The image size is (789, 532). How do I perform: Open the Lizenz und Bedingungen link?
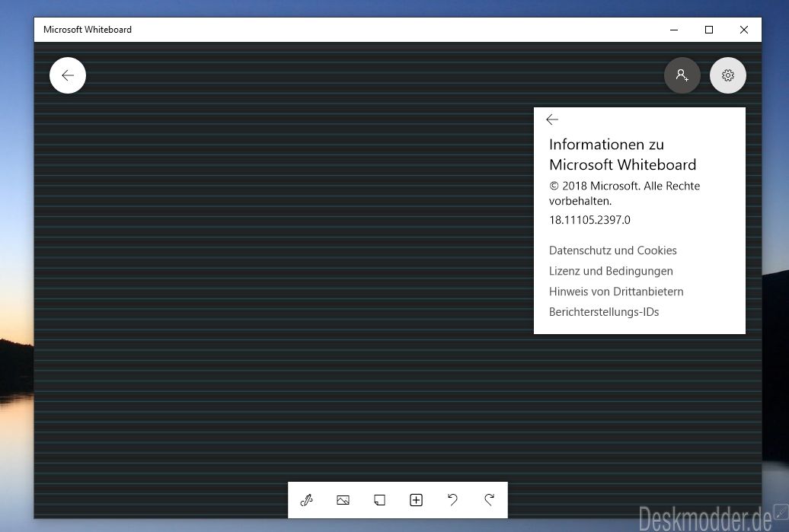point(611,271)
